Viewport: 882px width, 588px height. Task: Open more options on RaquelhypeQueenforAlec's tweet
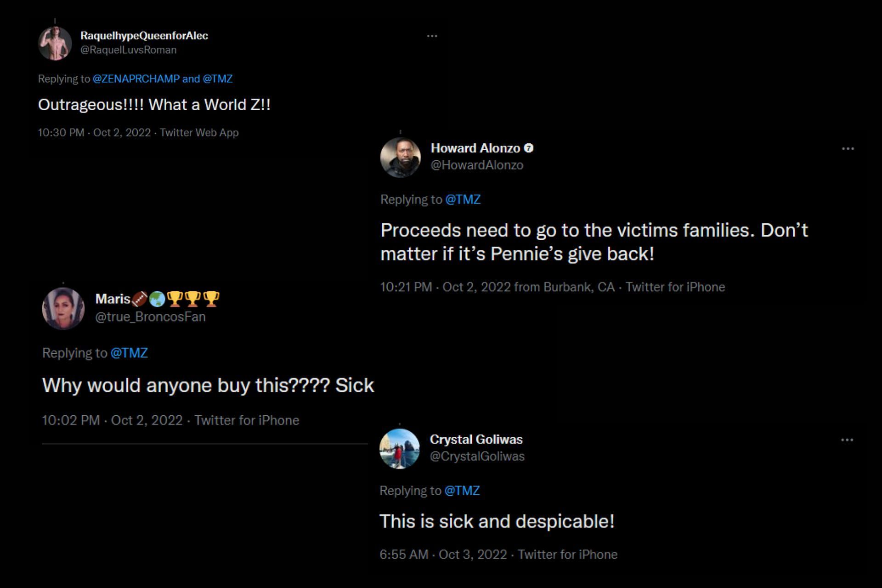coord(432,36)
